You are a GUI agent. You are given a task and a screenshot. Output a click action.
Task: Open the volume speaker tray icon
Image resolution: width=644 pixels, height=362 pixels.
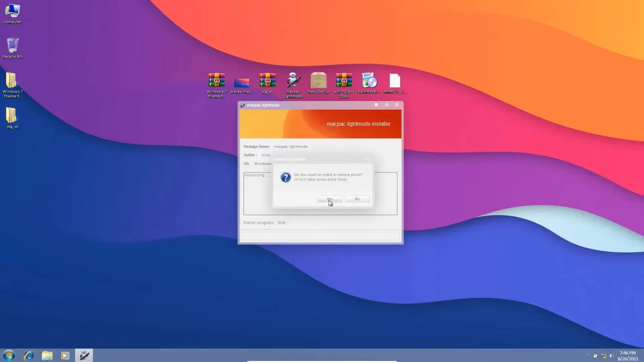[x=611, y=356]
